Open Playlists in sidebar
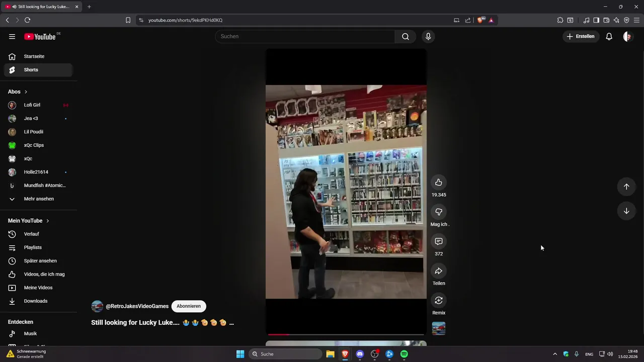The height and width of the screenshot is (362, 644). [38, 247]
